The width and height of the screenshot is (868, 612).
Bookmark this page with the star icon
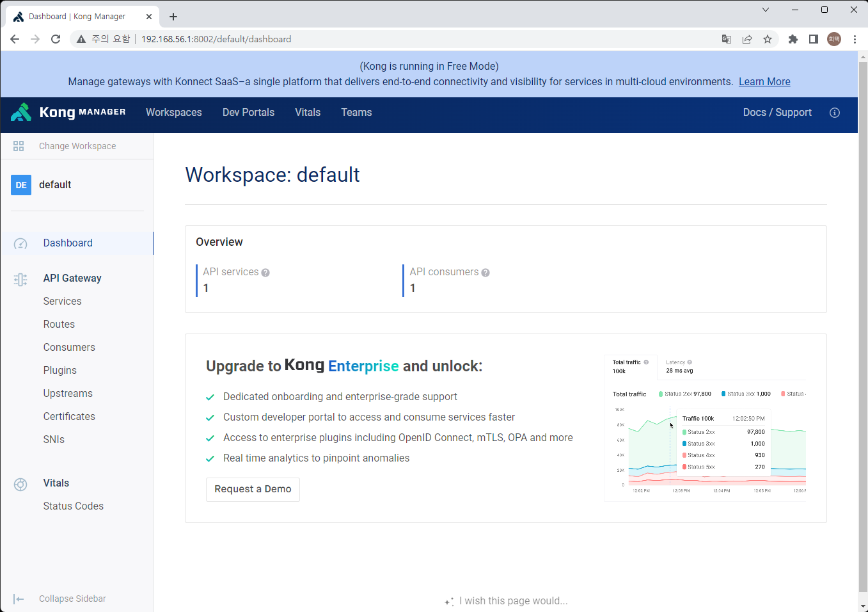[768, 39]
